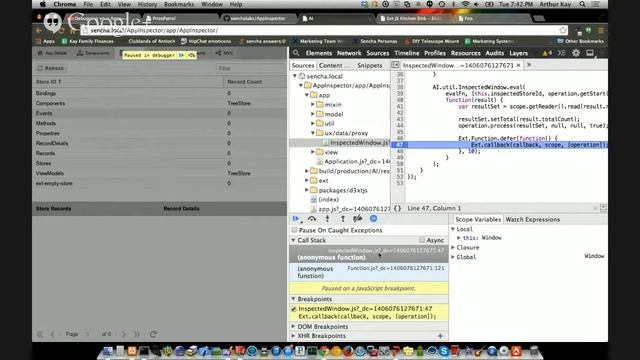
Task: Click the warnings count triangle icon
Action: pyautogui.click(x=545, y=53)
